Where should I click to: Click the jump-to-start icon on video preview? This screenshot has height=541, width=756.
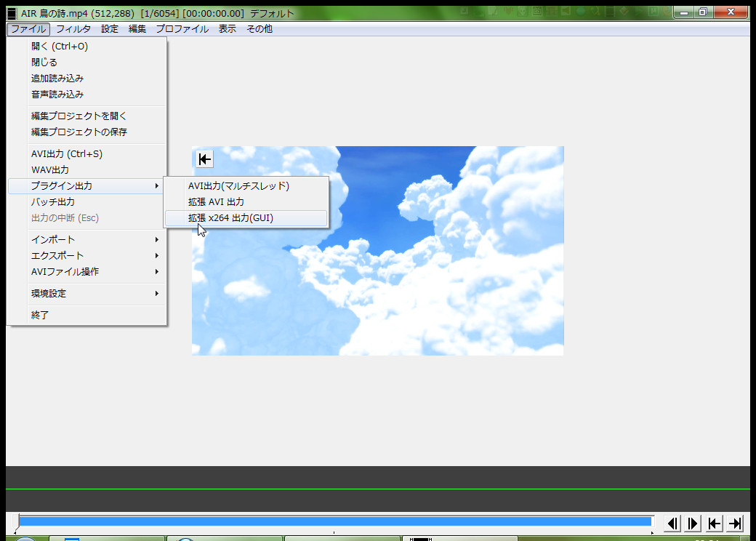[204, 159]
